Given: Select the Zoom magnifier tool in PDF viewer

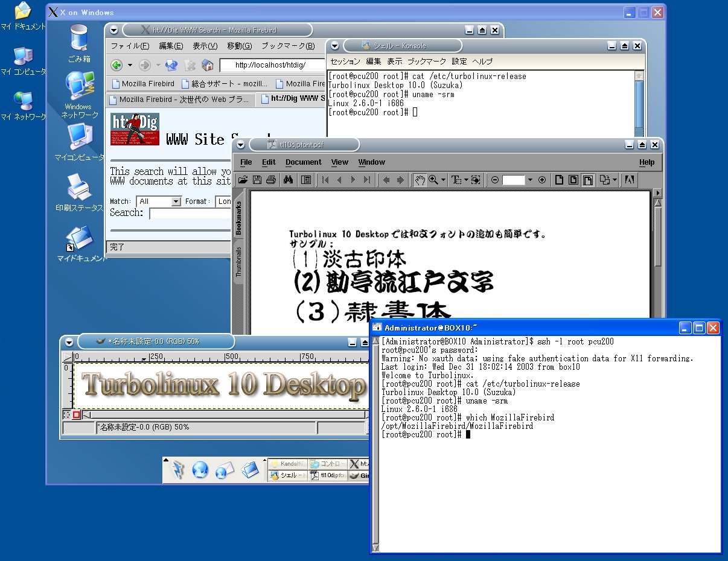Looking at the screenshot, I should click(433, 180).
